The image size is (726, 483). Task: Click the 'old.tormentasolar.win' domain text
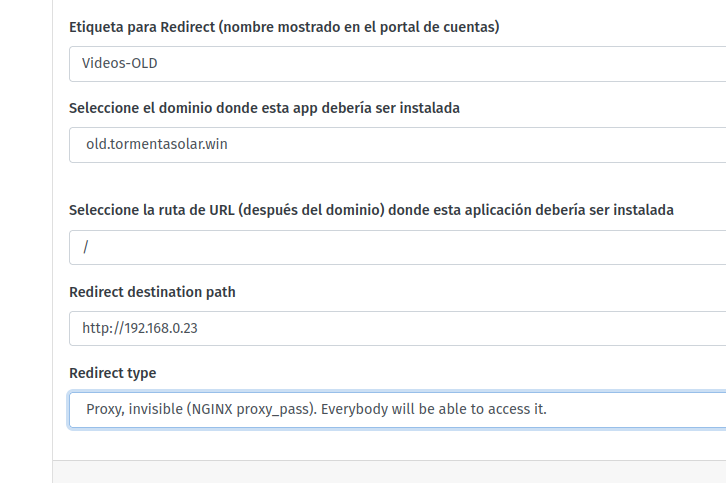[x=156, y=144]
